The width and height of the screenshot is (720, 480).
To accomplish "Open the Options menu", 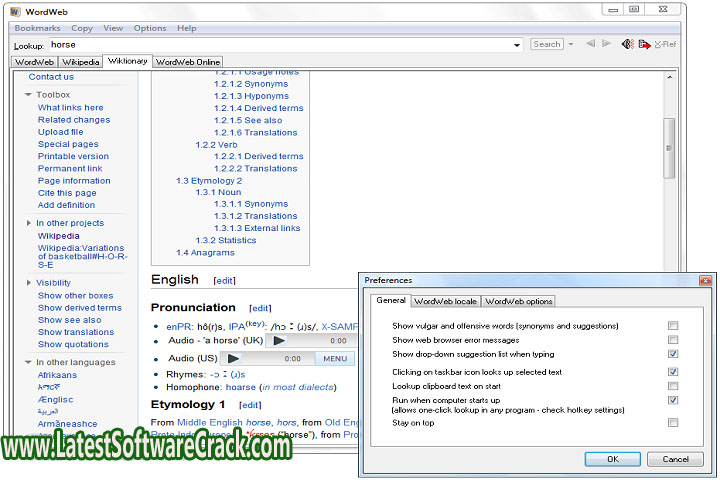I will pyautogui.click(x=150, y=28).
